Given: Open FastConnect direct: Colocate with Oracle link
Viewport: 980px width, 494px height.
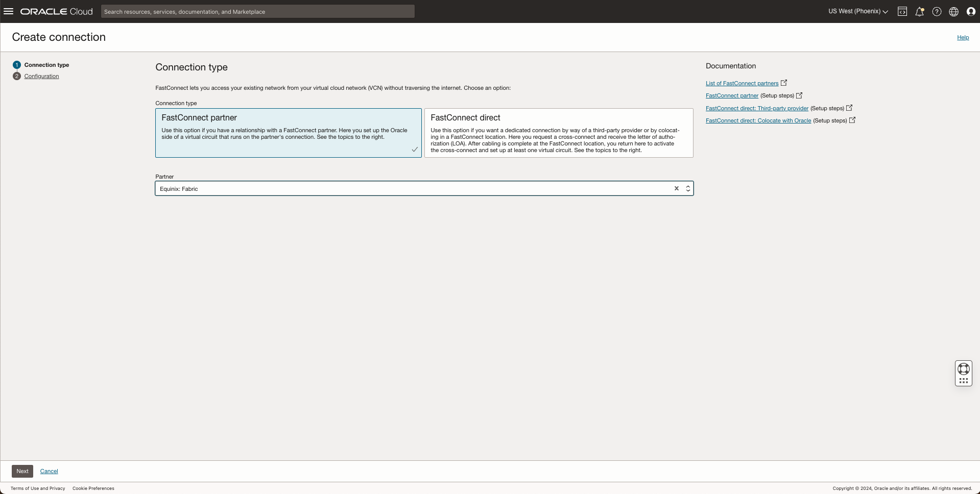Looking at the screenshot, I should click(x=758, y=121).
